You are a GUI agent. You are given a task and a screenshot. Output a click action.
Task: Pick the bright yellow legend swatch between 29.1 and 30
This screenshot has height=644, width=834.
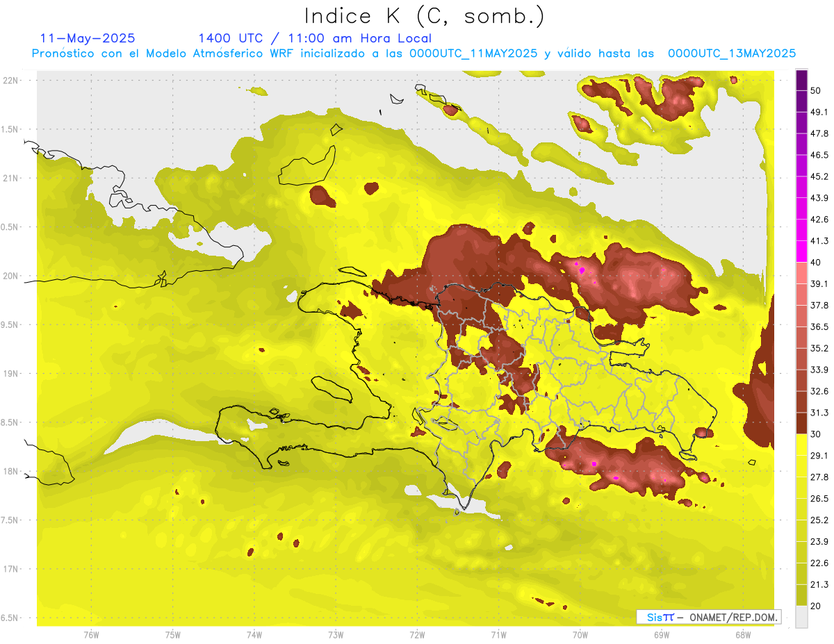pos(801,445)
